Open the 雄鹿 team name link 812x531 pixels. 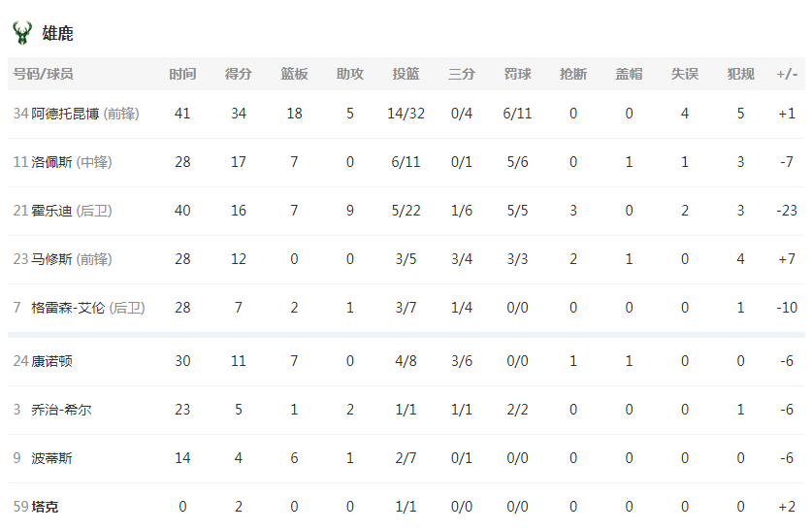point(57,34)
